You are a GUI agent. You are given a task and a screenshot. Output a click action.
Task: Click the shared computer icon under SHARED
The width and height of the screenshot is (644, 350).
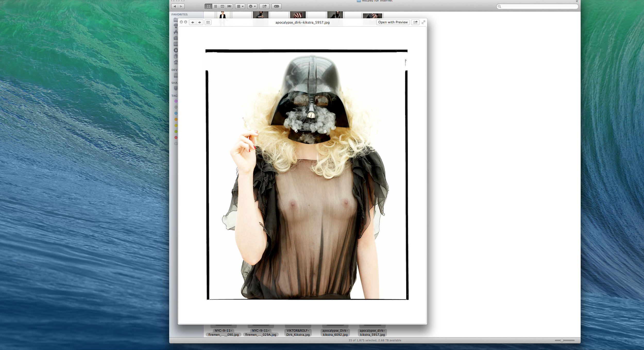pos(176,88)
